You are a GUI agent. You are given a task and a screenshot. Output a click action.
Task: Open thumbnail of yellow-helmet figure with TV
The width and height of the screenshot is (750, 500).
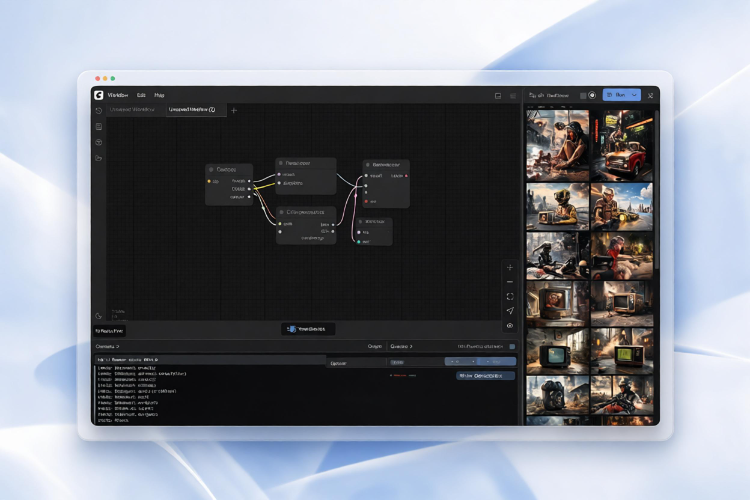tap(558, 207)
